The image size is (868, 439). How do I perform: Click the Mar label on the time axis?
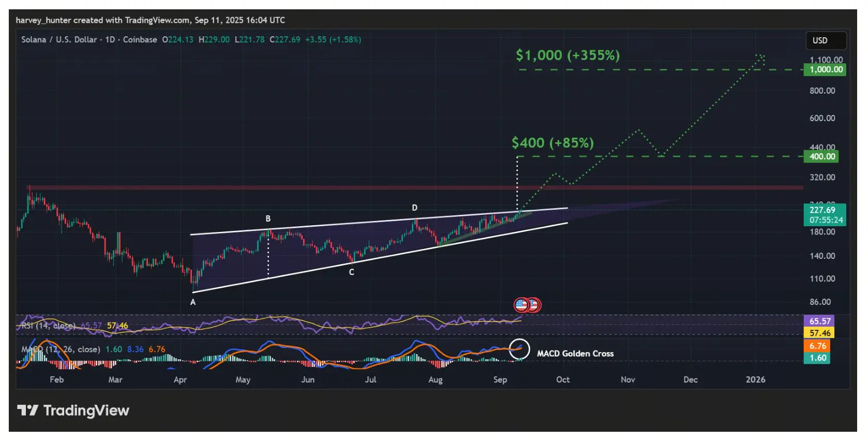[115, 379]
